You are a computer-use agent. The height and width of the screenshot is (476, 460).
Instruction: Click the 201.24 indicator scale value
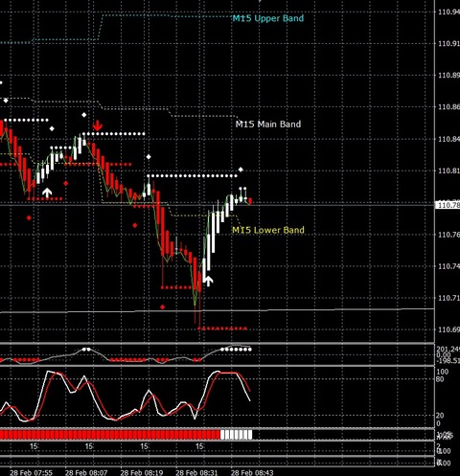point(448,350)
